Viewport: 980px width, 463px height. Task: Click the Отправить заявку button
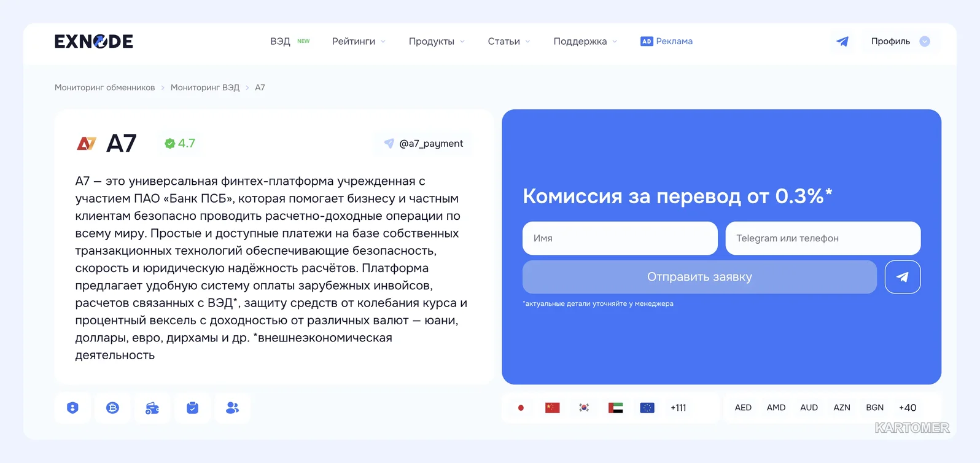click(699, 277)
